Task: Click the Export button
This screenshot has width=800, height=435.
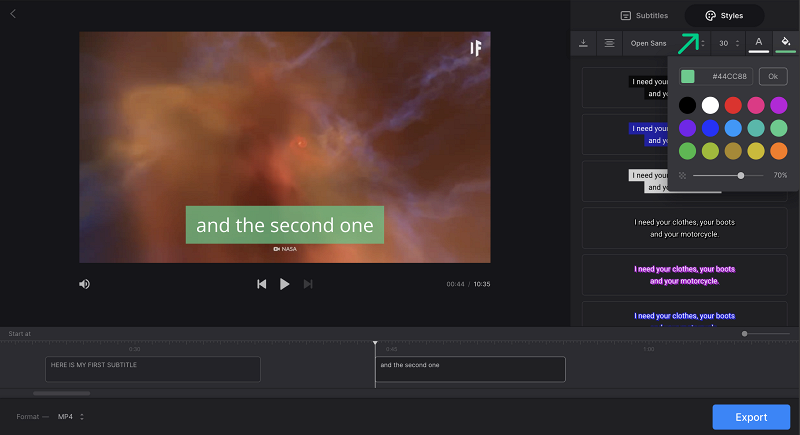Action: tap(751, 417)
